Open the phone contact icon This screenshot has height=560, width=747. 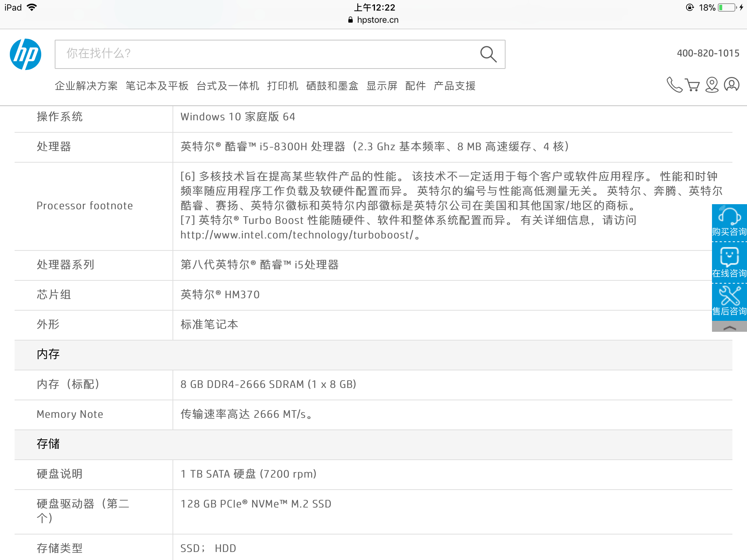tap(674, 85)
